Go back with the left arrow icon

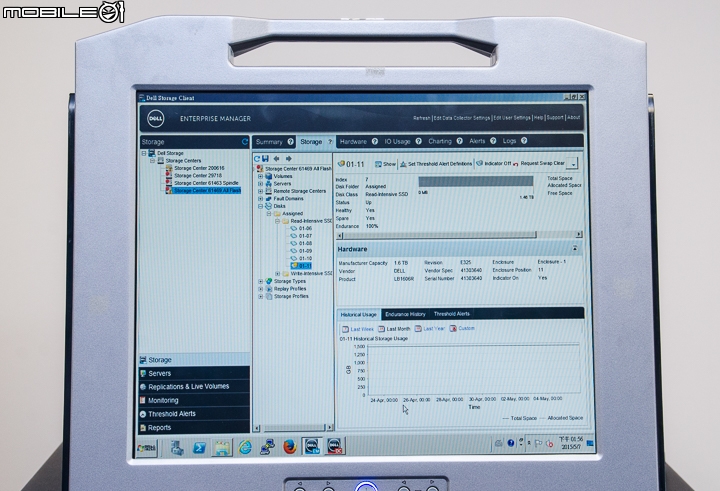click(x=276, y=158)
